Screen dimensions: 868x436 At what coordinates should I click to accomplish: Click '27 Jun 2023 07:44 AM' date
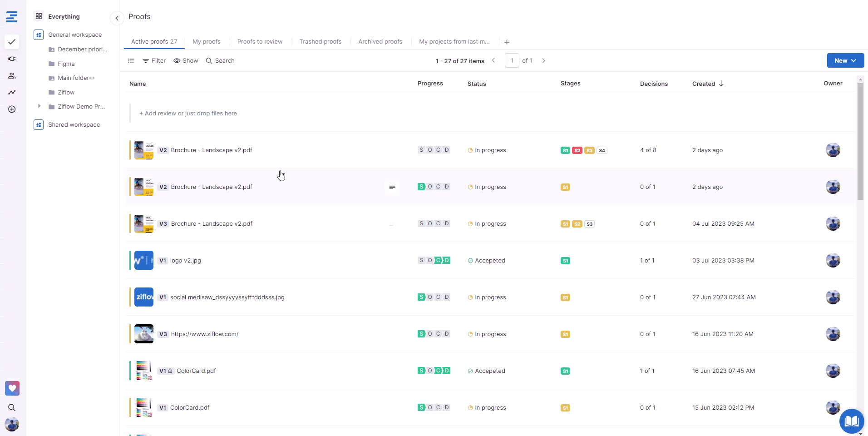724,297
